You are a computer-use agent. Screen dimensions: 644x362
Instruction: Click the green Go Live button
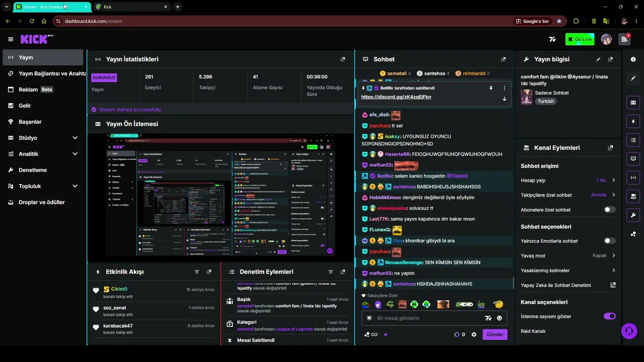click(x=580, y=39)
